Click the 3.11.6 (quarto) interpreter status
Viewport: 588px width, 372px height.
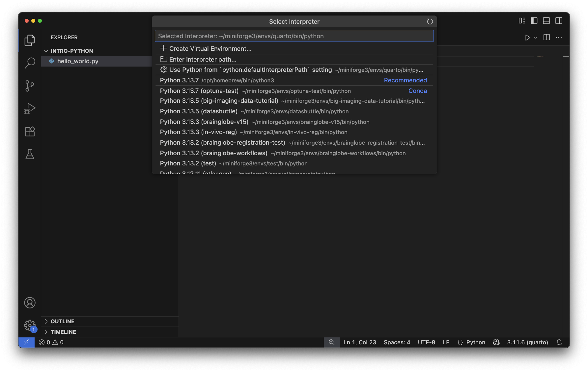(527, 342)
